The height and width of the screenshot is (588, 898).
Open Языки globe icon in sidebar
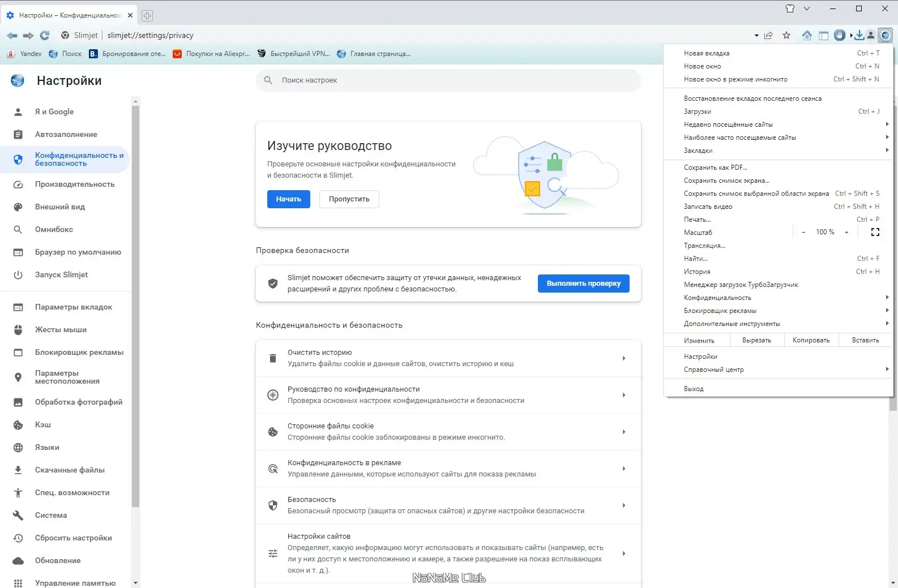point(18,447)
